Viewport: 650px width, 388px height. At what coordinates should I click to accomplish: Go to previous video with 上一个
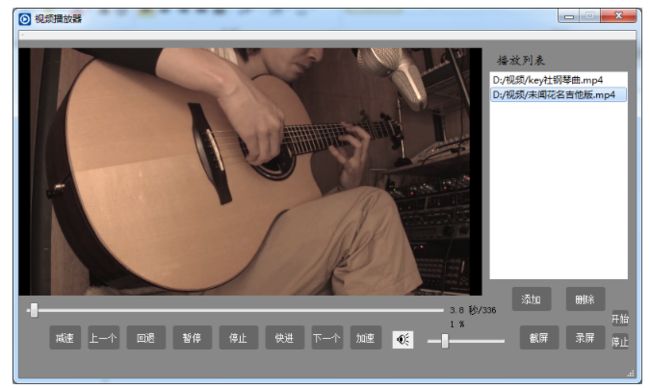[104, 338]
